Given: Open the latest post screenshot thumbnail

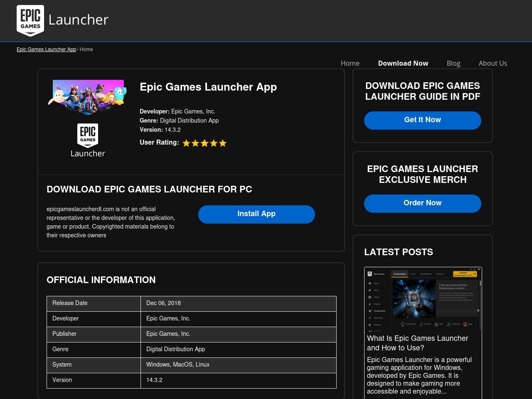Looking at the screenshot, I should point(423,299).
